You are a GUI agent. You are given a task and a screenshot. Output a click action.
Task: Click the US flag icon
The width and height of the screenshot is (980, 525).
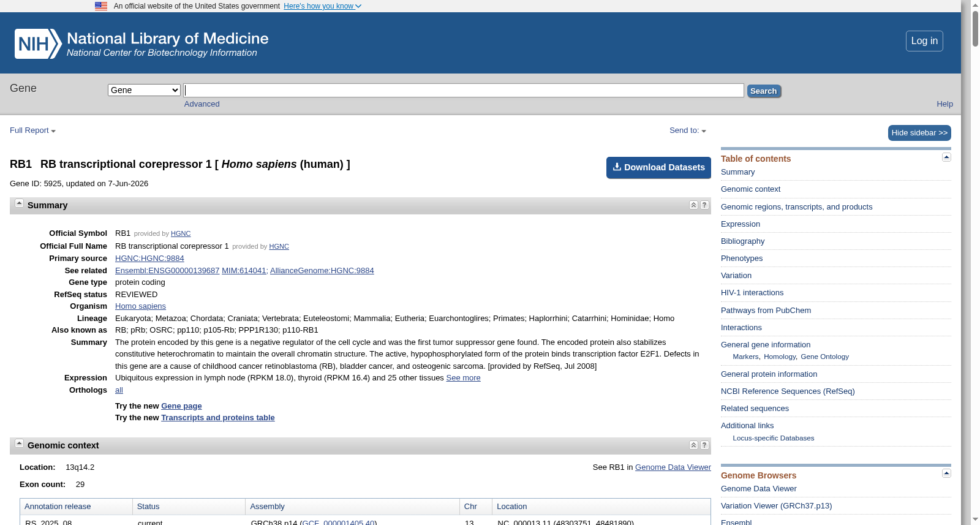(101, 6)
